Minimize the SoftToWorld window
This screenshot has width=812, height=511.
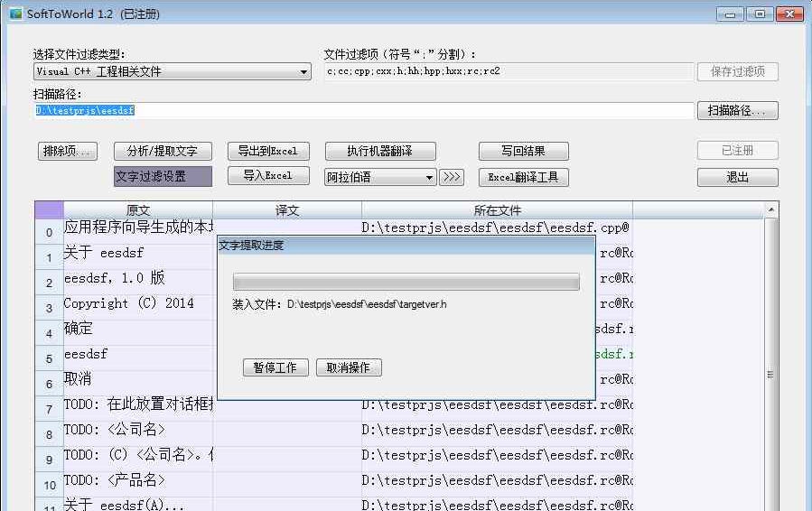[x=730, y=14]
